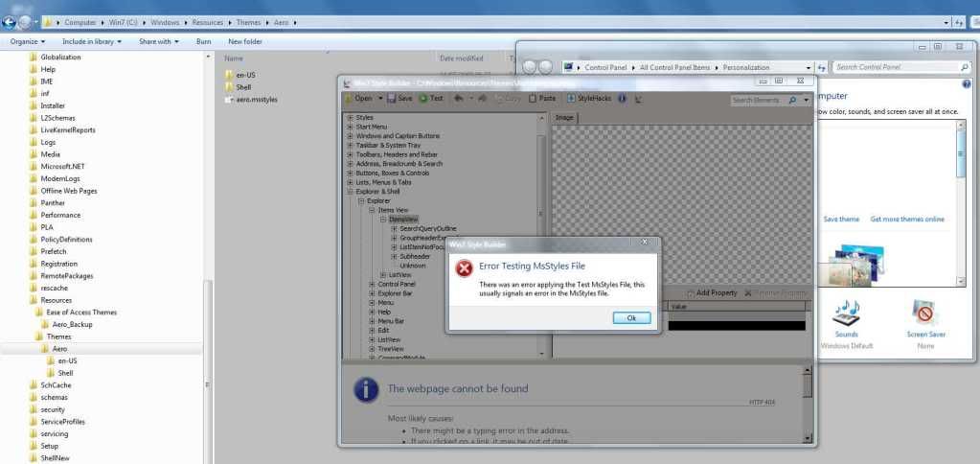This screenshot has height=464, width=980.
Task: Open the Control Panel address dropdown
Action: tap(809, 67)
